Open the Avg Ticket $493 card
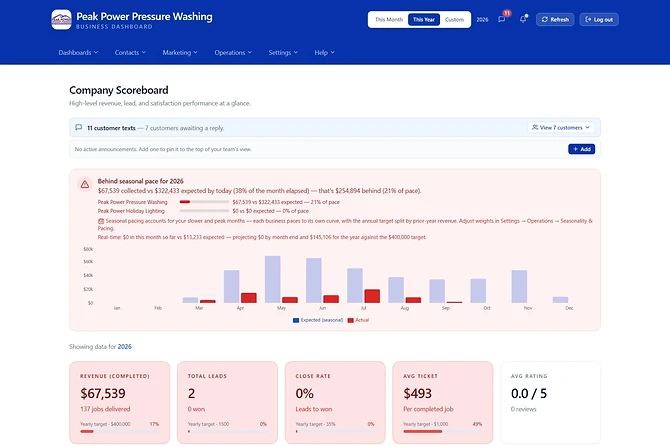 click(443, 403)
